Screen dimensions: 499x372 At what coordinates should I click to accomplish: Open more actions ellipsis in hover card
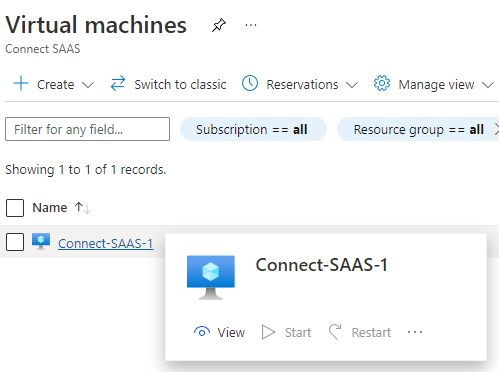tap(415, 332)
